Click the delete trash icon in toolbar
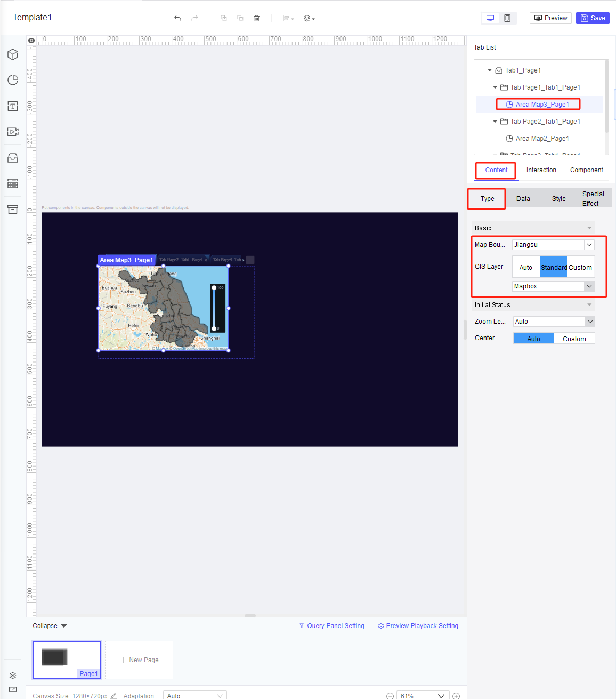The height and width of the screenshot is (699, 616). tap(256, 18)
